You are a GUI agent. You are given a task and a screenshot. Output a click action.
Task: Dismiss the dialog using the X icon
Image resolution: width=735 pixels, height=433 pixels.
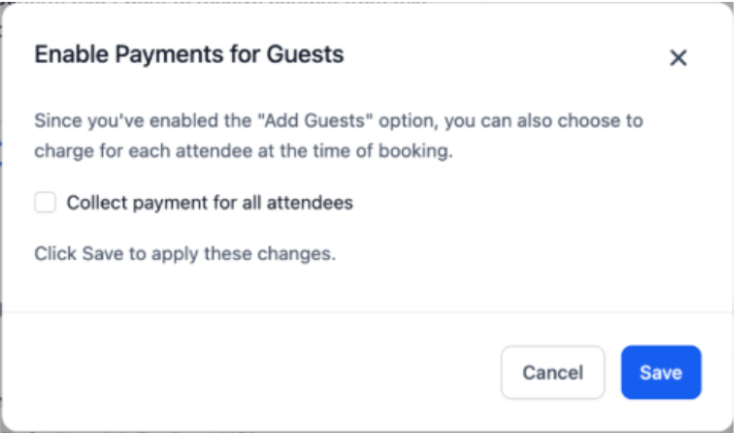tap(678, 58)
